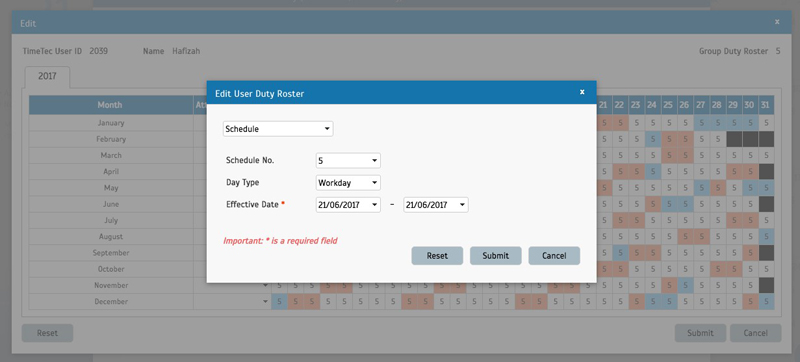Close the background Edit window
Viewport: 800px width, 362px height.
pyautogui.click(x=777, y=21)
